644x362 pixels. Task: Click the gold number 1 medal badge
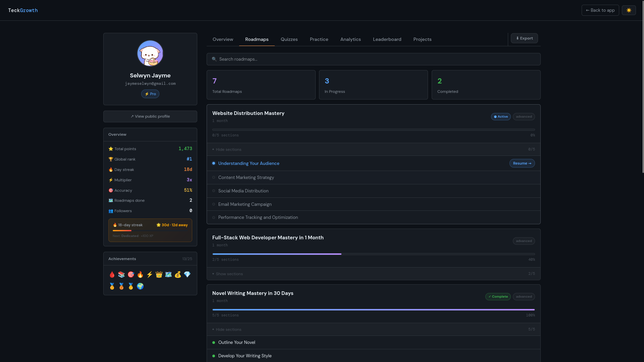pos(131,286)
